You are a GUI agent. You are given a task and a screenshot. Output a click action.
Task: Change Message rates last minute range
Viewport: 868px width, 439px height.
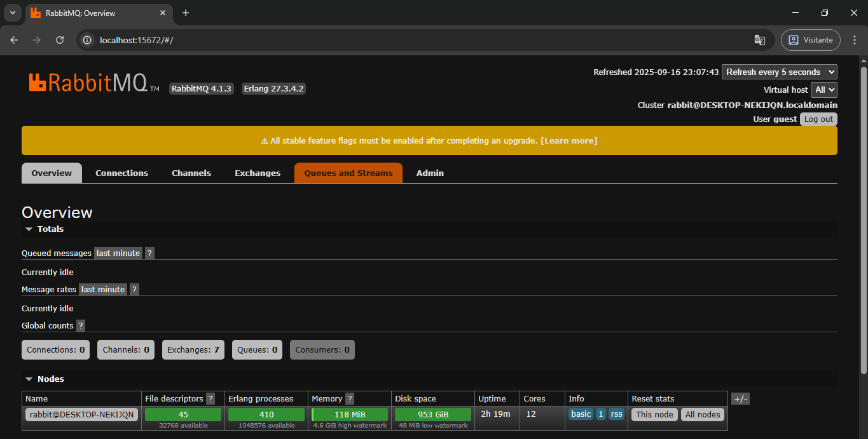tap(103, 289)
